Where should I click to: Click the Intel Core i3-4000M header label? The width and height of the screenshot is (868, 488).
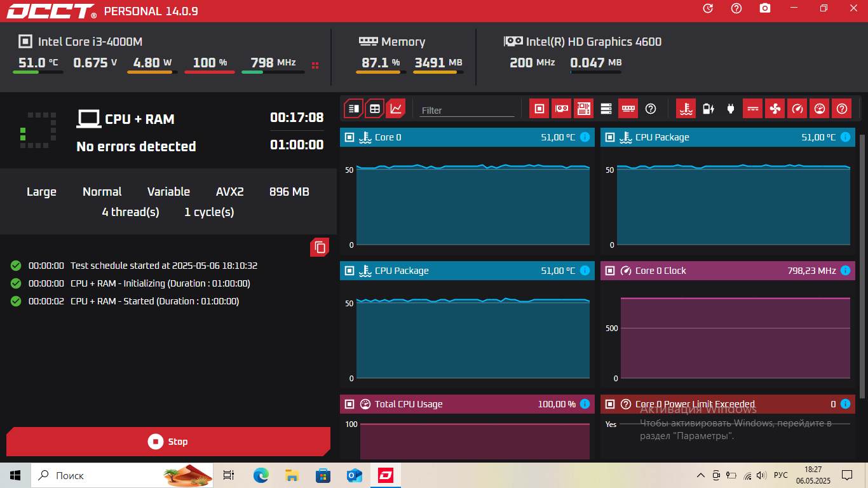90,42
